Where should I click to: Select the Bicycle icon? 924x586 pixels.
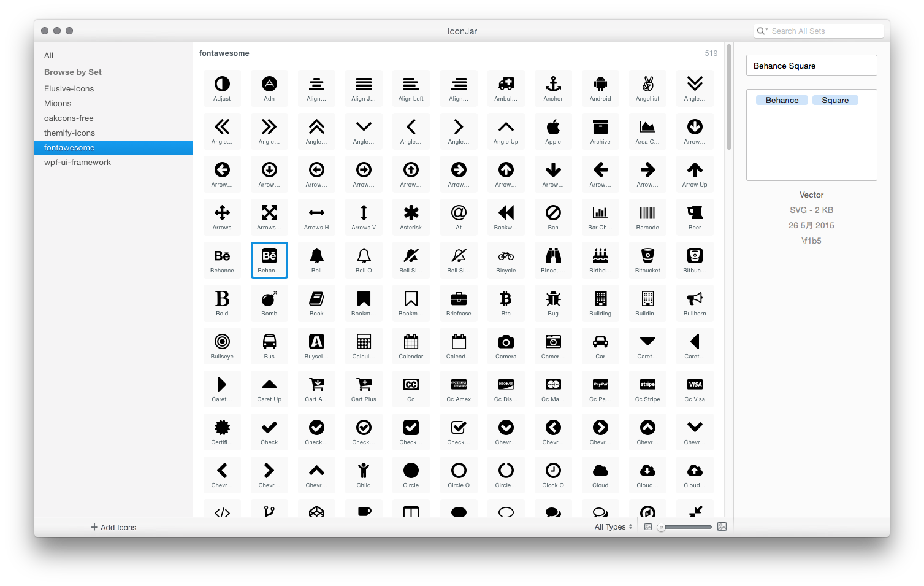(x=506, y=260)
